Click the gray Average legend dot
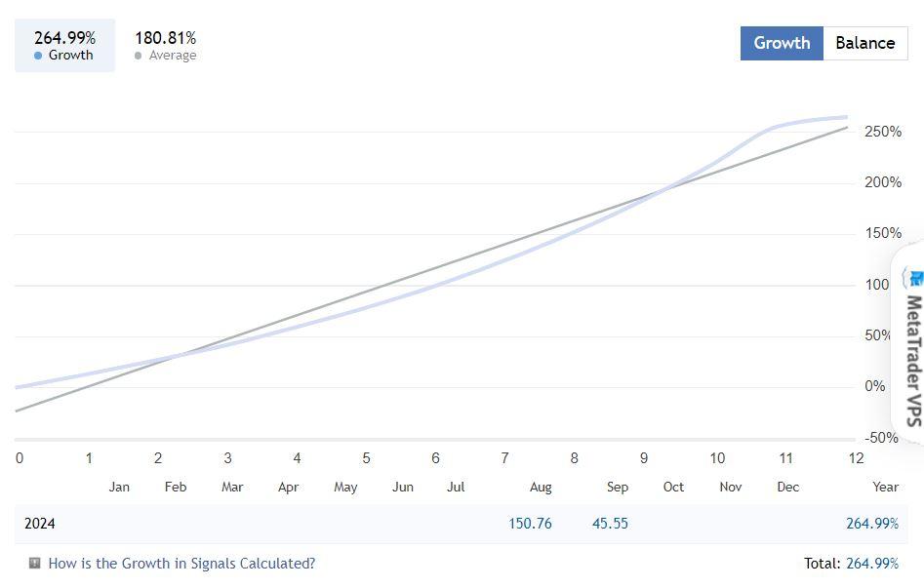 pos(139,56)
